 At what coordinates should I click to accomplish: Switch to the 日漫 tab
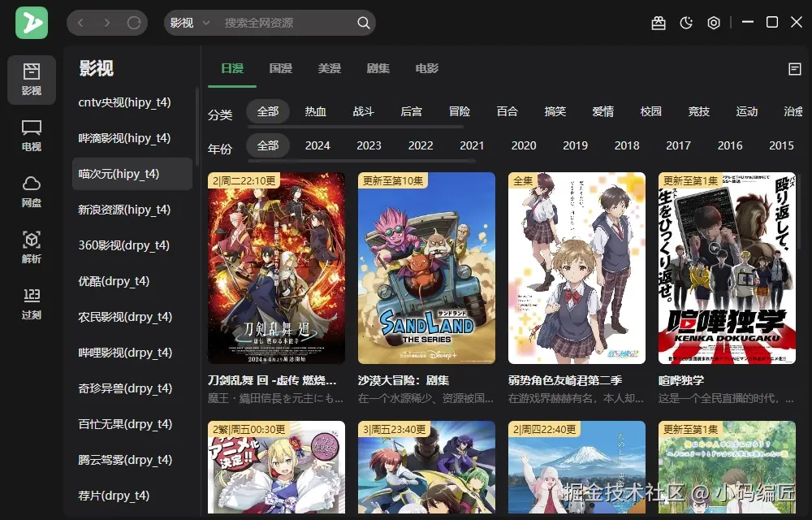(232, 68)
